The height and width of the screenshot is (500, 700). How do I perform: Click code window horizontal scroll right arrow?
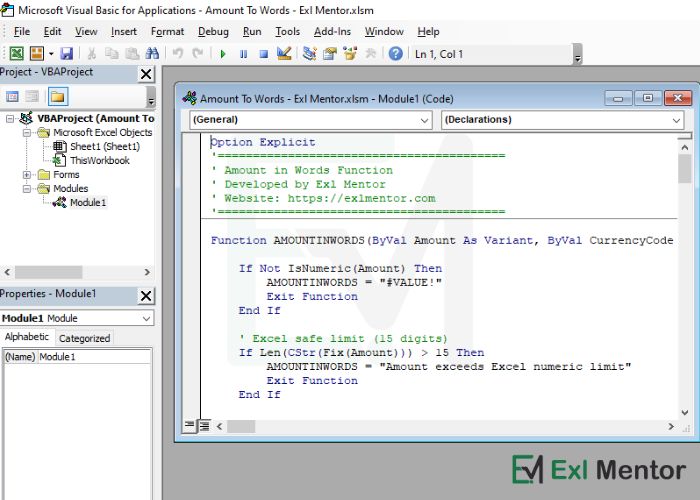click(x=671, y=427)
